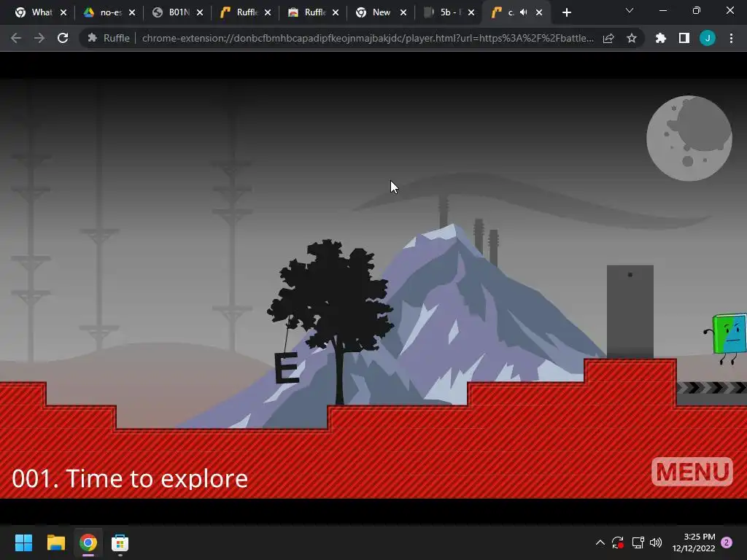The height and width of the screenshot is (560, 747).
Task: Open a new tab with the plus button
Action: coord(566,13)
